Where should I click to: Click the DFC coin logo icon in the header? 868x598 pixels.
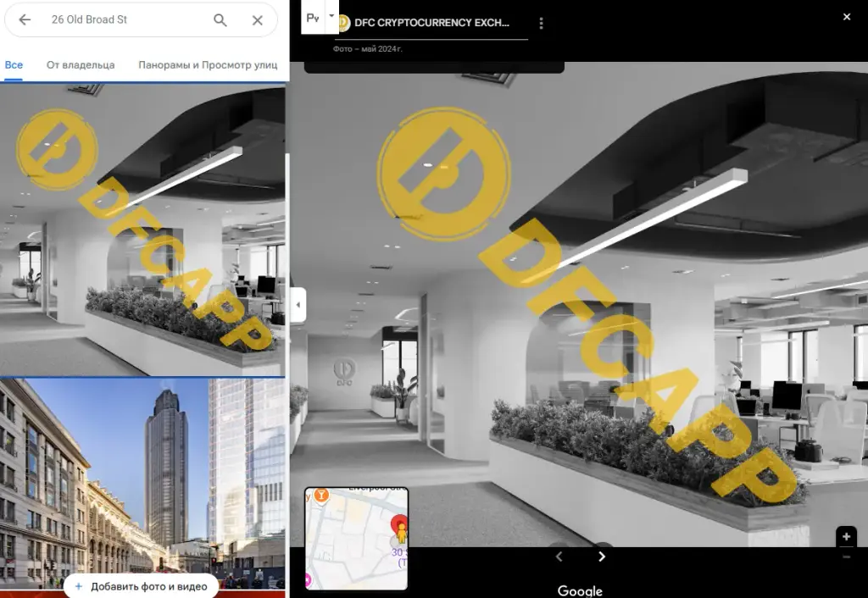pos(344,23)
